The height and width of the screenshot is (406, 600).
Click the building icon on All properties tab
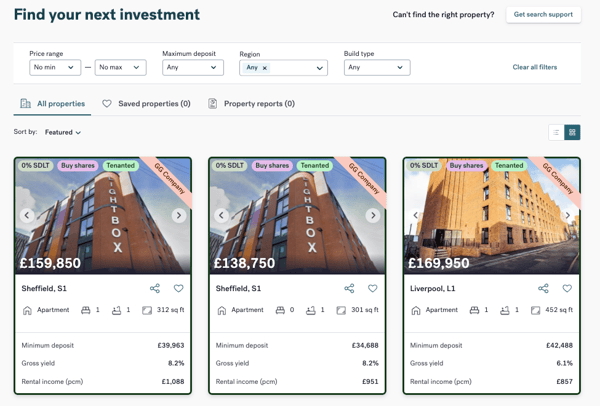point(25,103)
